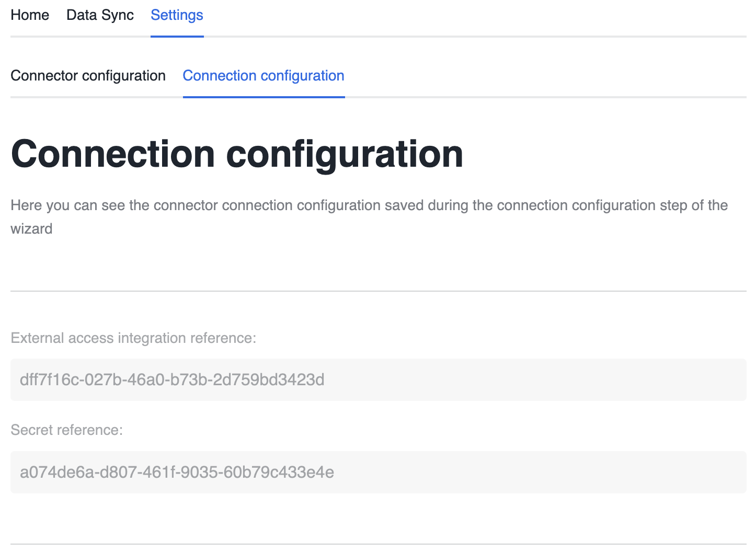The image size is (756, 553).
Task: Click the blue underline beneath Settings
Action: point(177,37)
